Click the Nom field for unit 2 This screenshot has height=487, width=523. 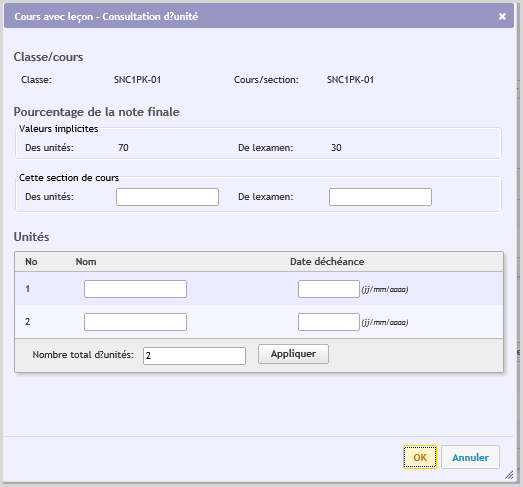pyautogui.click(x=135, y=322)
